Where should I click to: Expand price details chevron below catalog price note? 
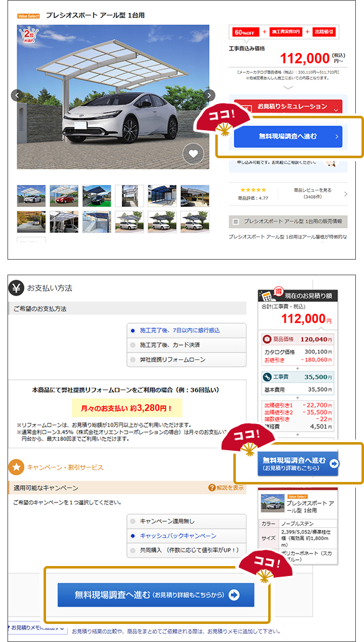tap(288, 87)
